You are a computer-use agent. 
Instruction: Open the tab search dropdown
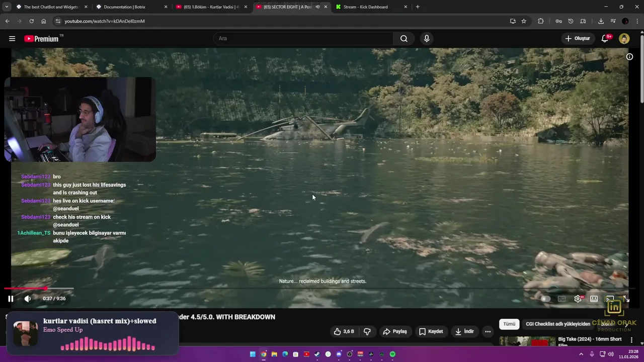pos(6,7)
